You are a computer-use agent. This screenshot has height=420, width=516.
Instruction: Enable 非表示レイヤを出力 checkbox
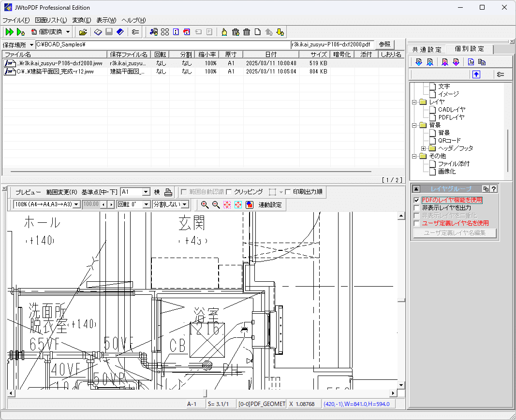click(x=416, y=208)
